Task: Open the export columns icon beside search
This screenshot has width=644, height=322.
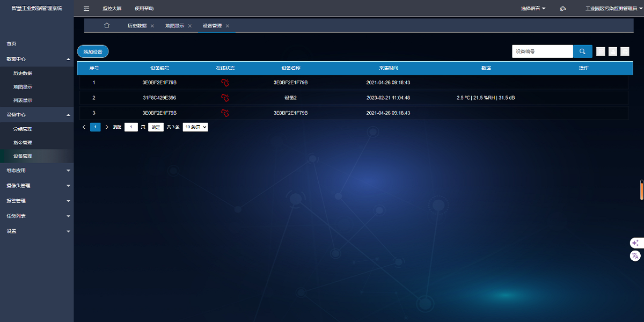Action: pos(601,51)
